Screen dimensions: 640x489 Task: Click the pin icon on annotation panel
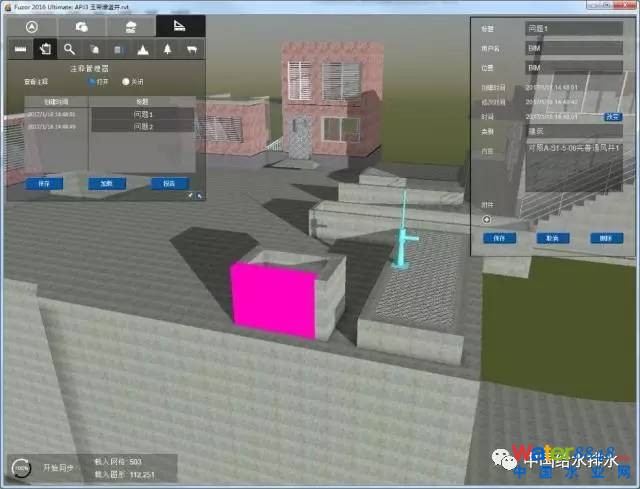coord(190,196)
